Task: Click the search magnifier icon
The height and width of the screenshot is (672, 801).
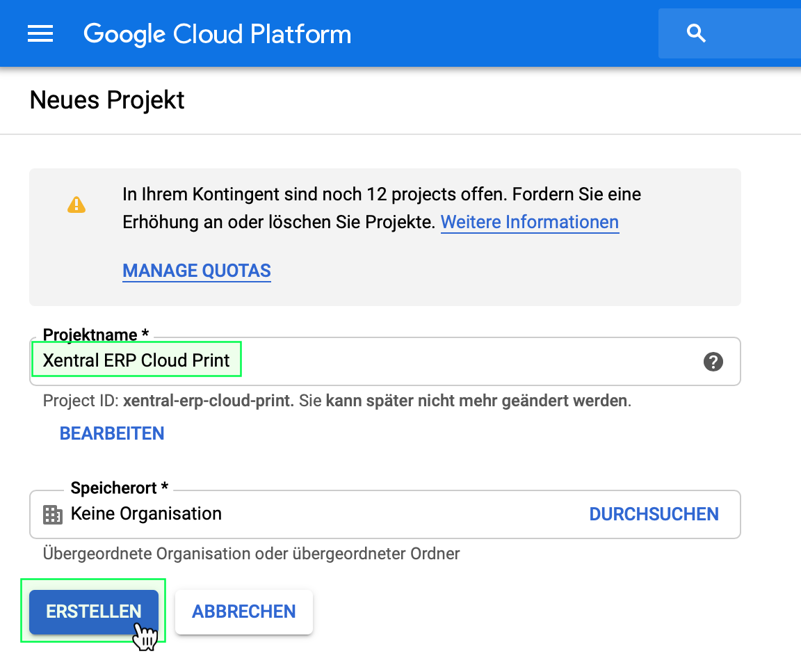Action: (x=696, y=33)
